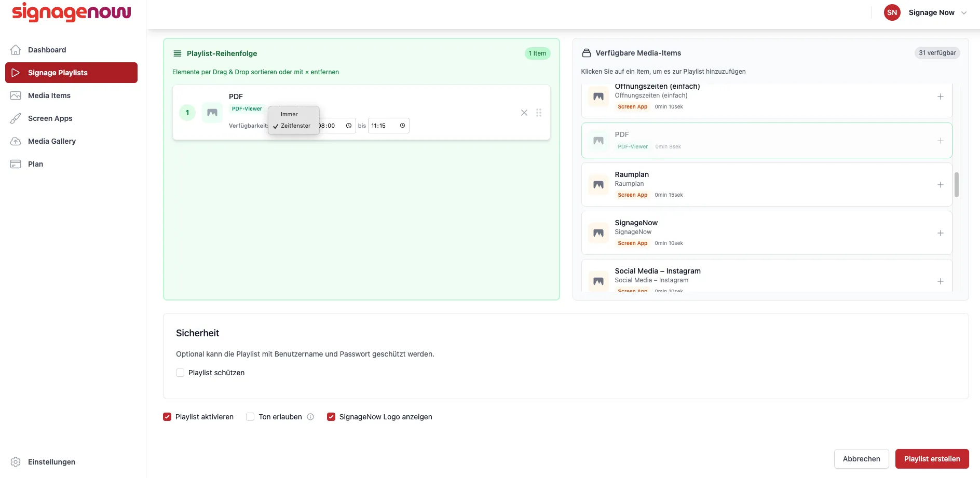Click the PDF-Viewer tag in playlist

pyautogui.click(x=247, y=109)
